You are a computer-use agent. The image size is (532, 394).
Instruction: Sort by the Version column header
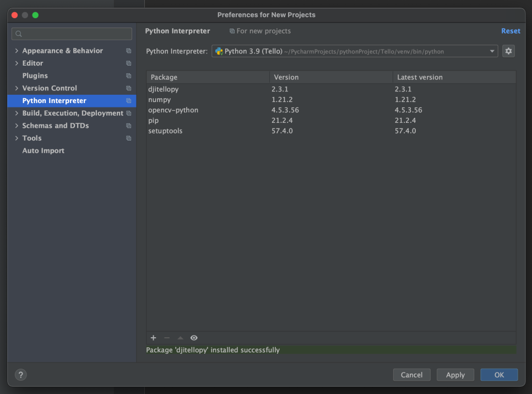[x=331, y=77]
